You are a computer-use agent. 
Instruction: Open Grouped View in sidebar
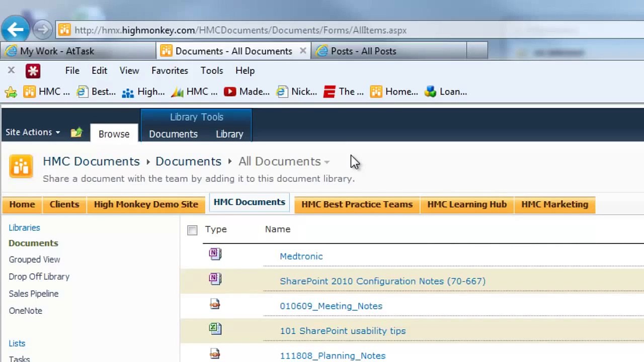34,259
